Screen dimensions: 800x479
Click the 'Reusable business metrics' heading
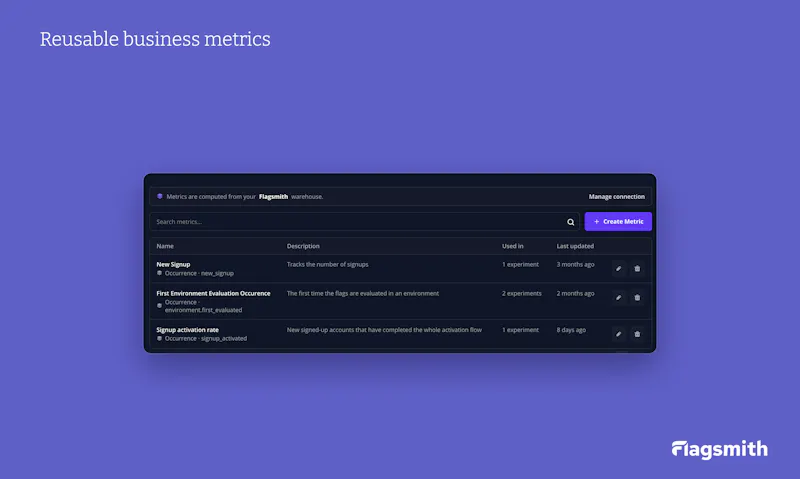click(155, 39)
